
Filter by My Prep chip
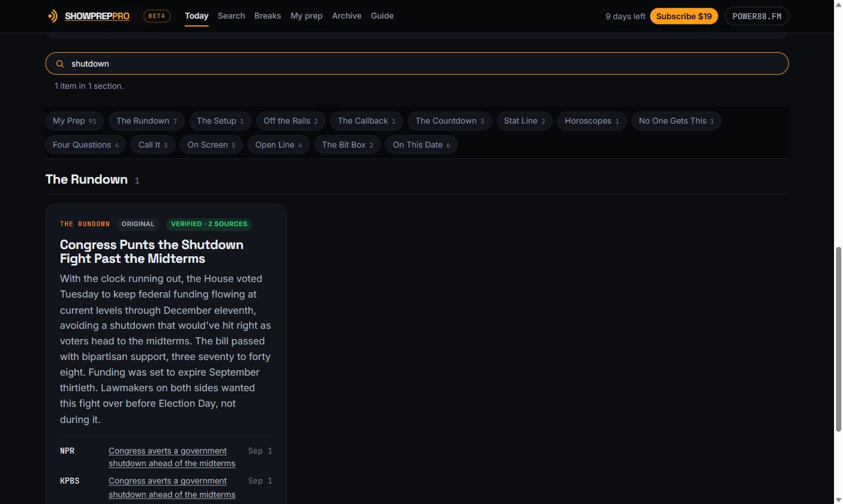point(74,121)
